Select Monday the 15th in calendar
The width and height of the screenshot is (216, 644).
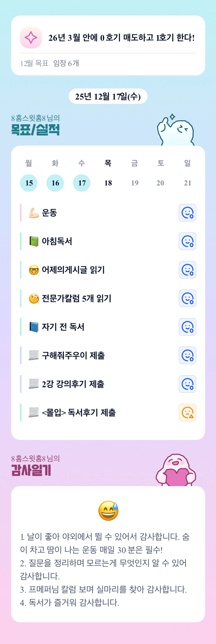(x=29, y=183)
